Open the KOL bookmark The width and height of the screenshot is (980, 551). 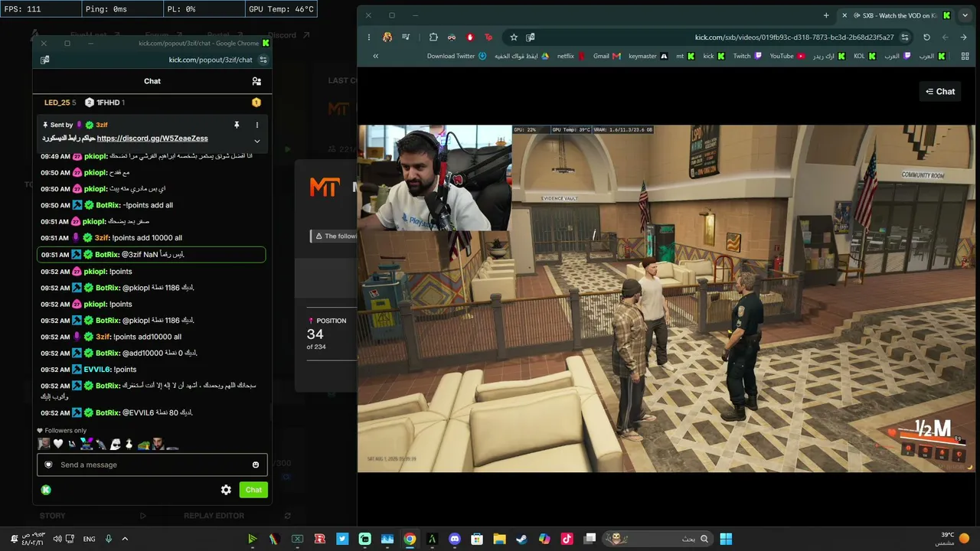[x=864, y=56]
